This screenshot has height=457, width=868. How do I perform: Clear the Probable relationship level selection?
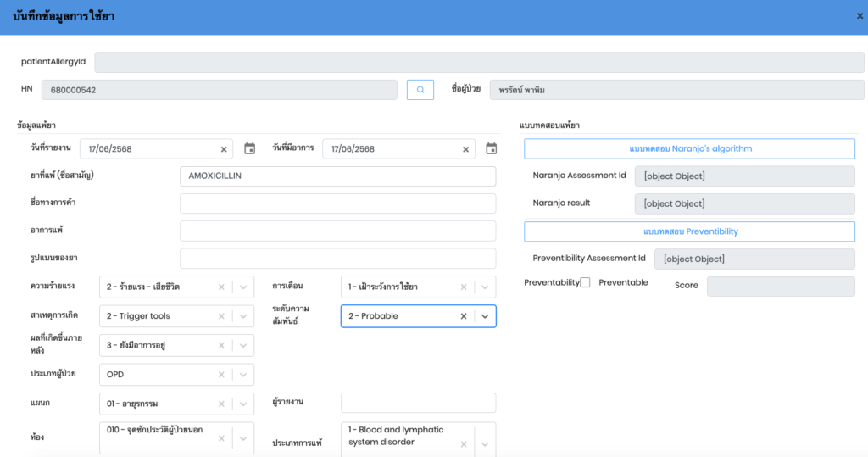(464, 316)
